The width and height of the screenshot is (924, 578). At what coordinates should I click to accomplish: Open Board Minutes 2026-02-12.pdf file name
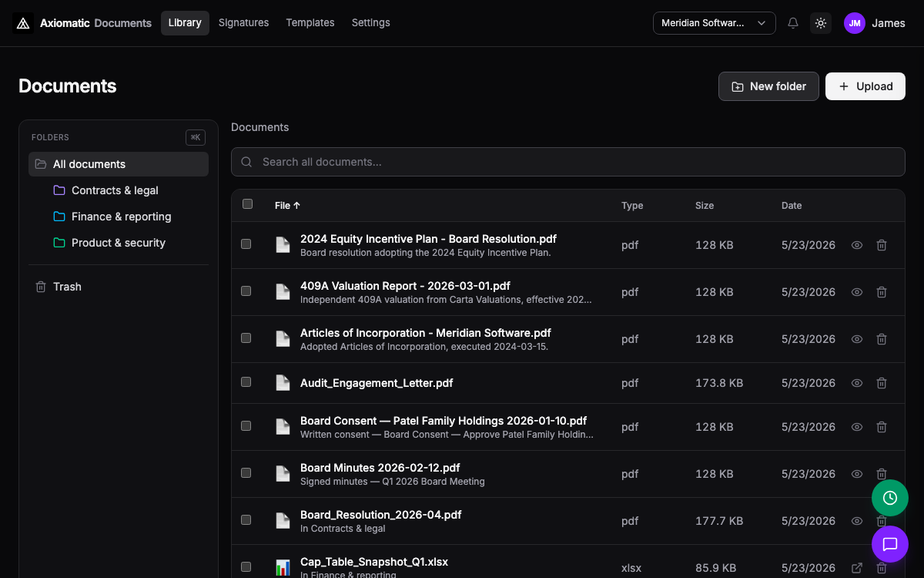[380, 468]
